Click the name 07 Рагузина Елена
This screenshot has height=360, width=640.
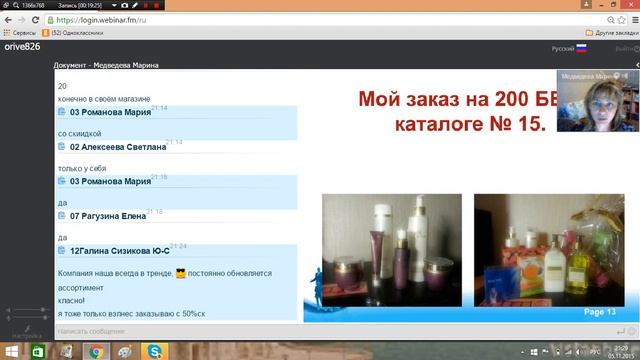coord(108,216)
